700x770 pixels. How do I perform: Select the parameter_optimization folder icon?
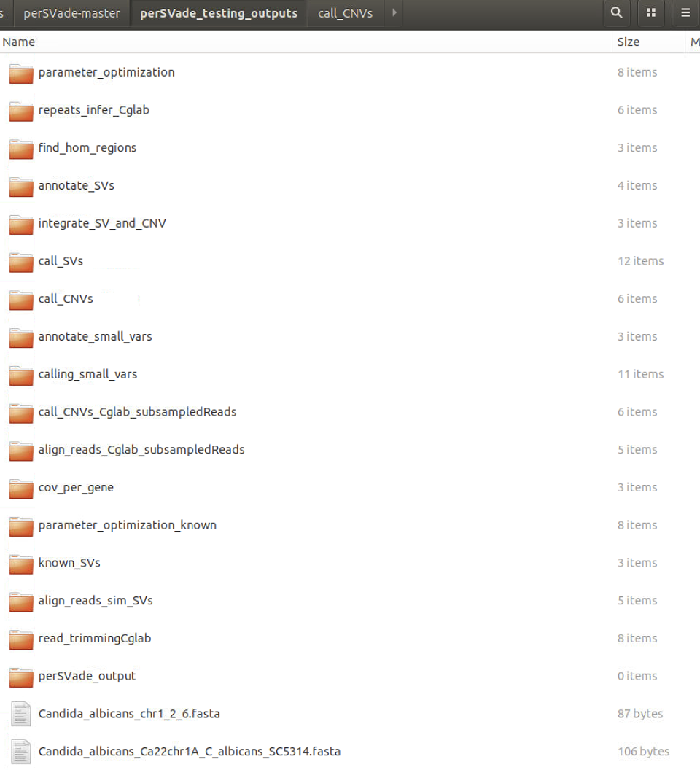(x=21, y=73)
